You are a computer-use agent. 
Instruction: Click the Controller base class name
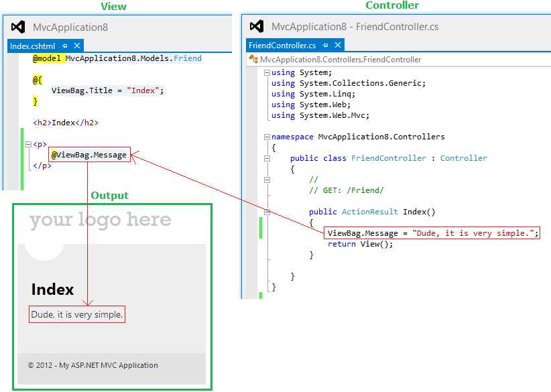[463, 158]
